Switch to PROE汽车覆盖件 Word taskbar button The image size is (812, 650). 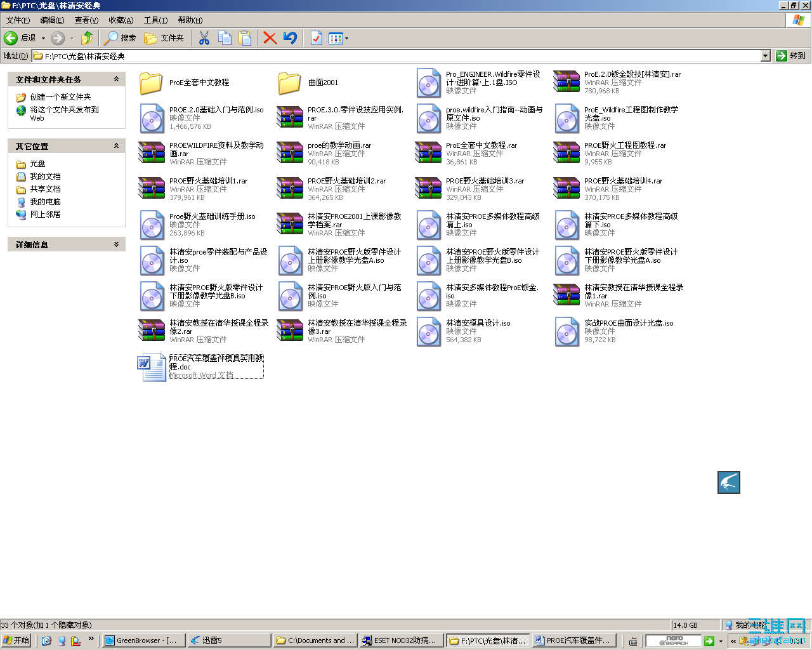[573, 640]
